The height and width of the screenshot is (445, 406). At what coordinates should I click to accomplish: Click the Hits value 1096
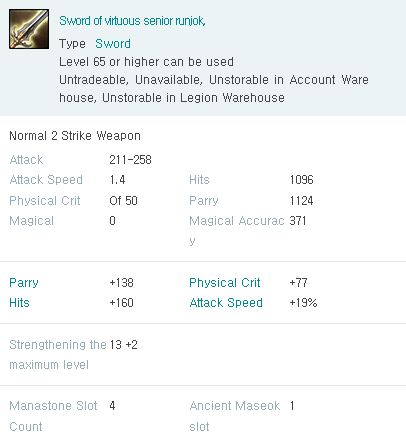pos(301,180)
